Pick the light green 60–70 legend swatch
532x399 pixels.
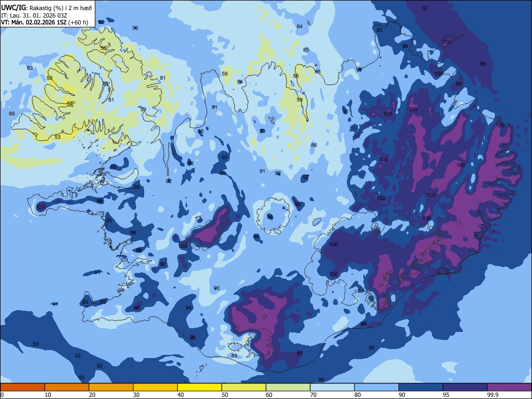pos(288,387)
